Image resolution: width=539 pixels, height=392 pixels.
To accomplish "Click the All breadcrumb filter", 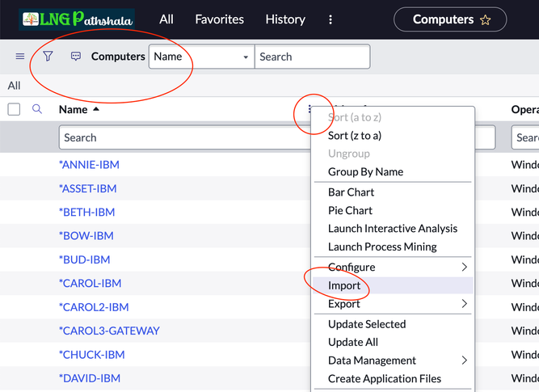I will coord(14,86).
